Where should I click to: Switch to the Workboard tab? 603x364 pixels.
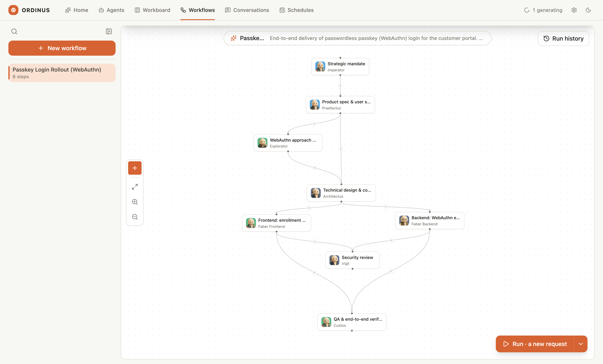[x=152, y=10]
